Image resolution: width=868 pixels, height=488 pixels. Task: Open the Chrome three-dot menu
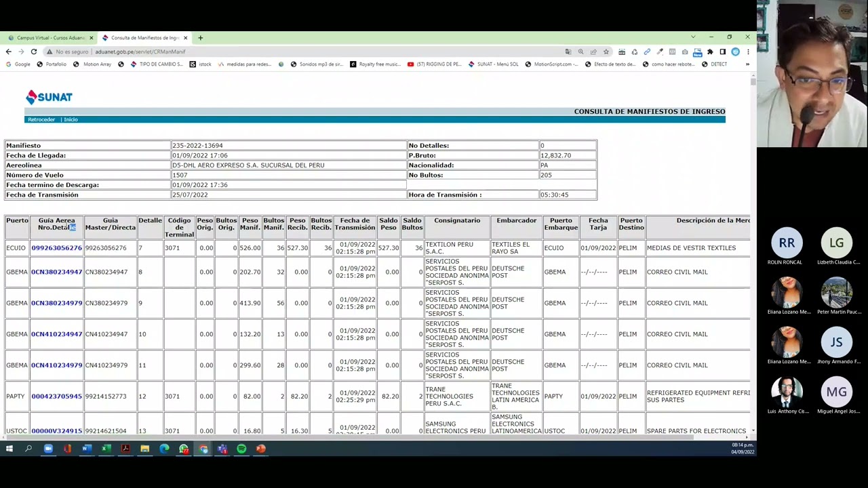pyautogui.click(x=748, y=52)
